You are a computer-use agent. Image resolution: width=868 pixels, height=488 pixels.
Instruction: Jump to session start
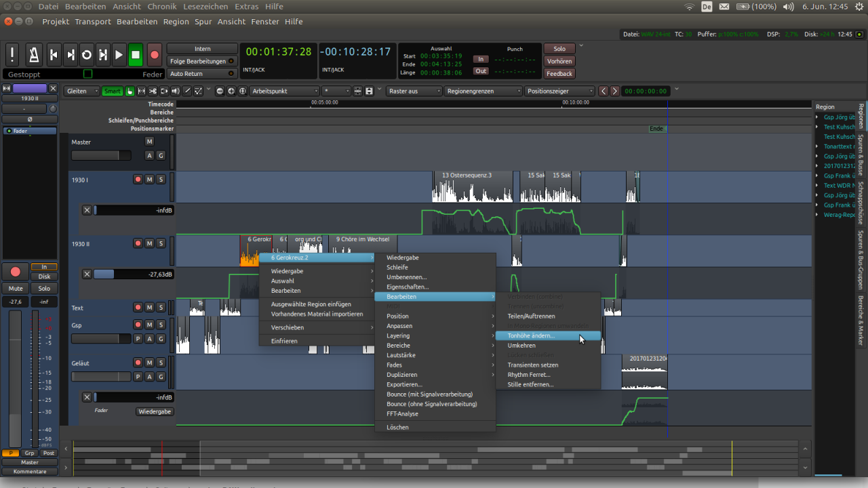tap(54, 55)
